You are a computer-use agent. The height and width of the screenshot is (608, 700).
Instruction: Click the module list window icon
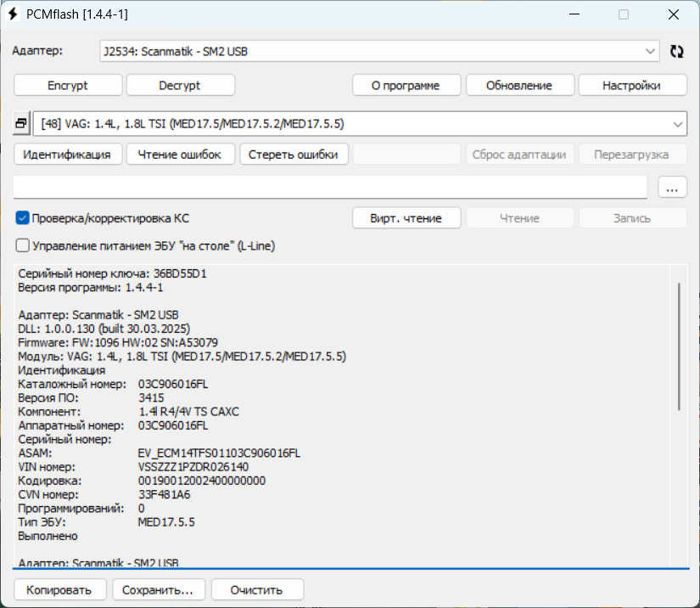(22, 124)
